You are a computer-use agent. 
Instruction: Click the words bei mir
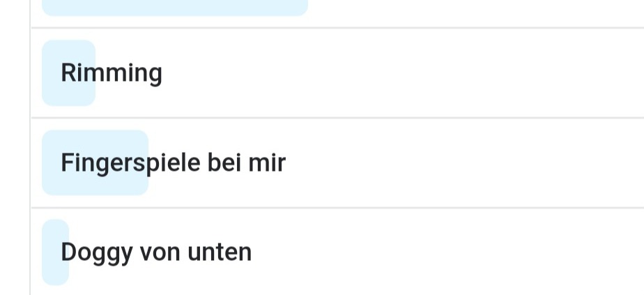[x=247, y=162]
